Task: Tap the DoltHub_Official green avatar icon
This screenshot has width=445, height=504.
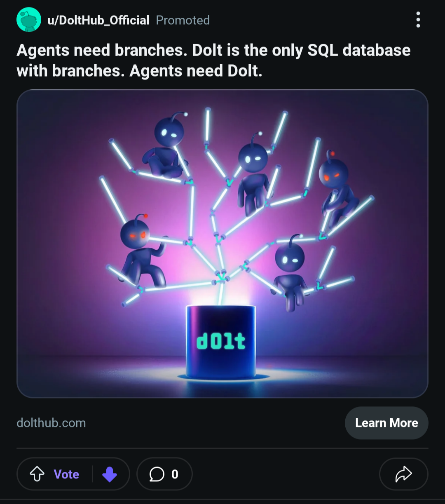Action: point(29,20)
